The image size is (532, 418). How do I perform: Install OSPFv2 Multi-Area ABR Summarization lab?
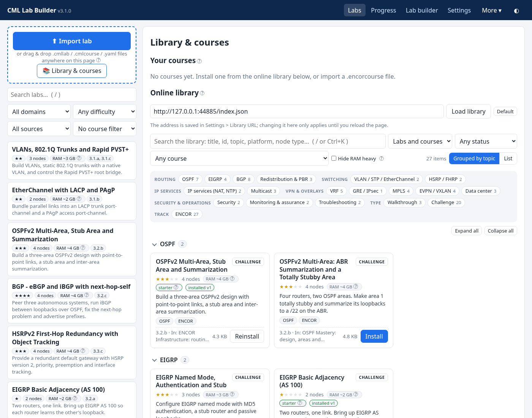point(374,336)
